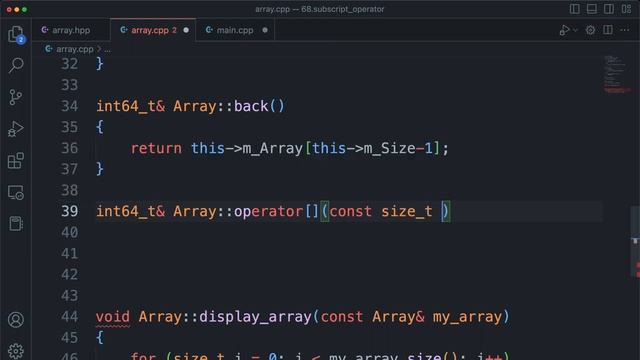Toggle the primary side bar layout icon
Image resolution: width=640 pixels, height=360 pixels.
[x=575, y=9]
